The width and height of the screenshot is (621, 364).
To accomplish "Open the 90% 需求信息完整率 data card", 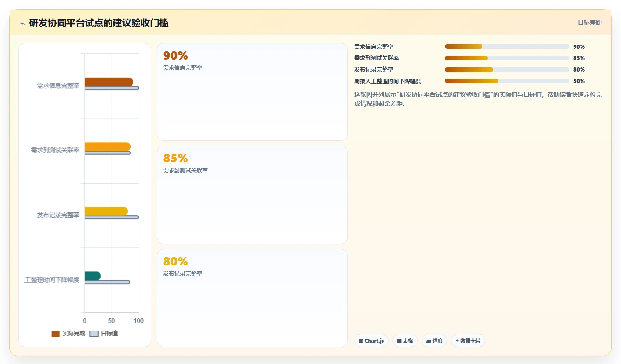I will (252, 92).
